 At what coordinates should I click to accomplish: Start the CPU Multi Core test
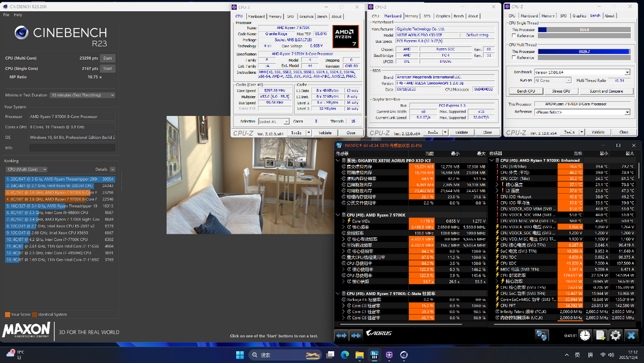[x=107, y=58]
